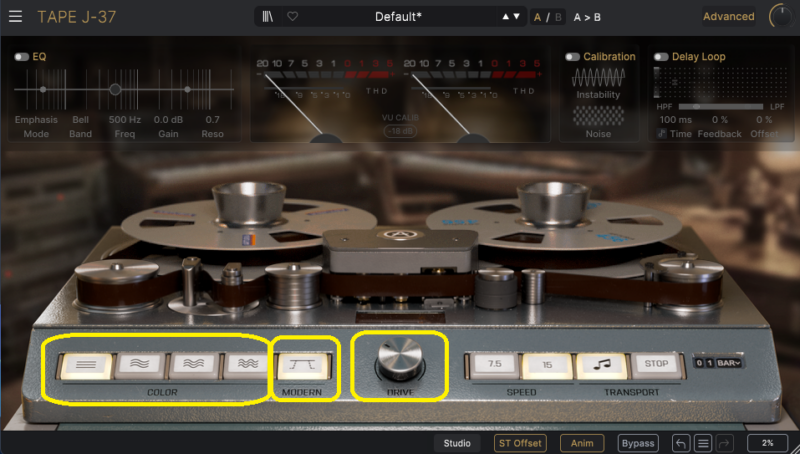The height and width of the screenshot is (454, 800).
Task: Select the first flat Color button
Action: pos(85,365)
